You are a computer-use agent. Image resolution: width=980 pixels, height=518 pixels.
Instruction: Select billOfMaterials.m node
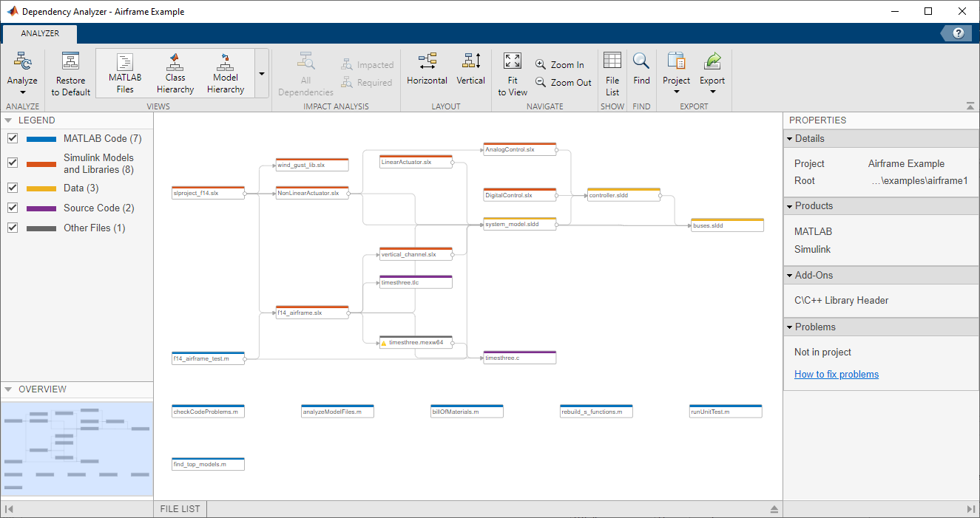coord(467,411)
